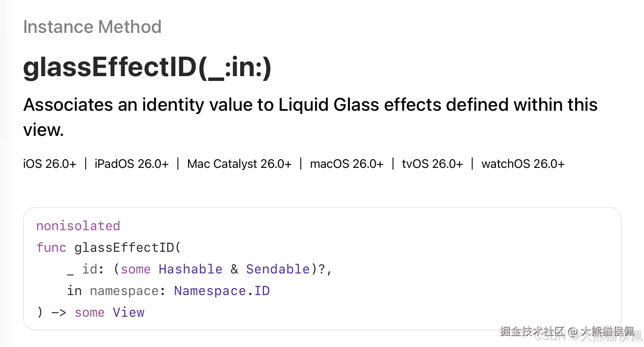Select the Instance Method label
This screenshot has height=347, width=644.
pyautogui.click(x=92, y=27)
